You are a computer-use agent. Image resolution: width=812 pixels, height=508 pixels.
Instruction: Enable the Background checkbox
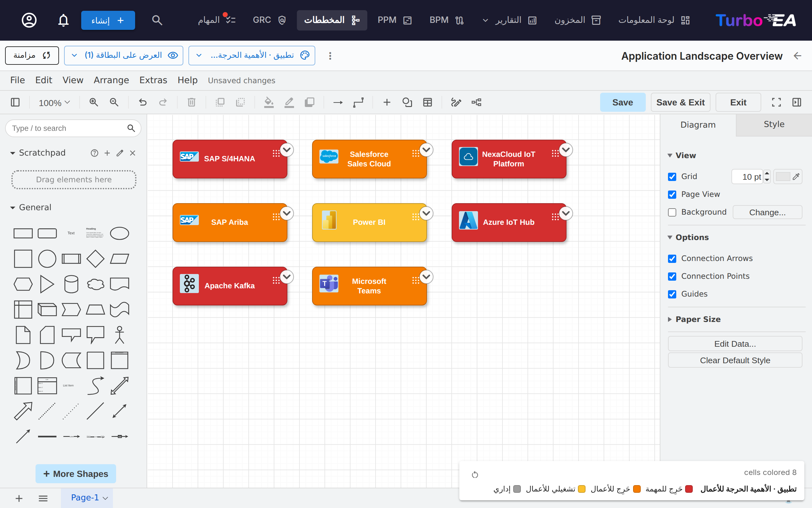[672, 212]
